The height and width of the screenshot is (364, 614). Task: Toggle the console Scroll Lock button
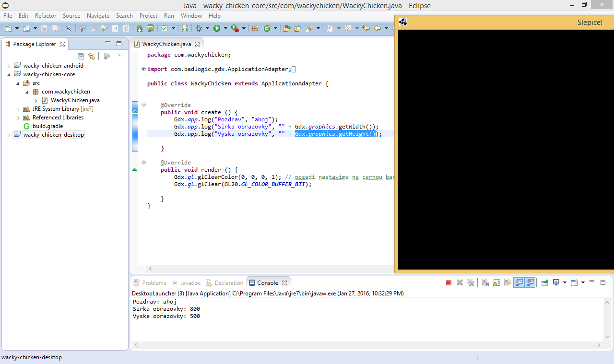(496, 283)
